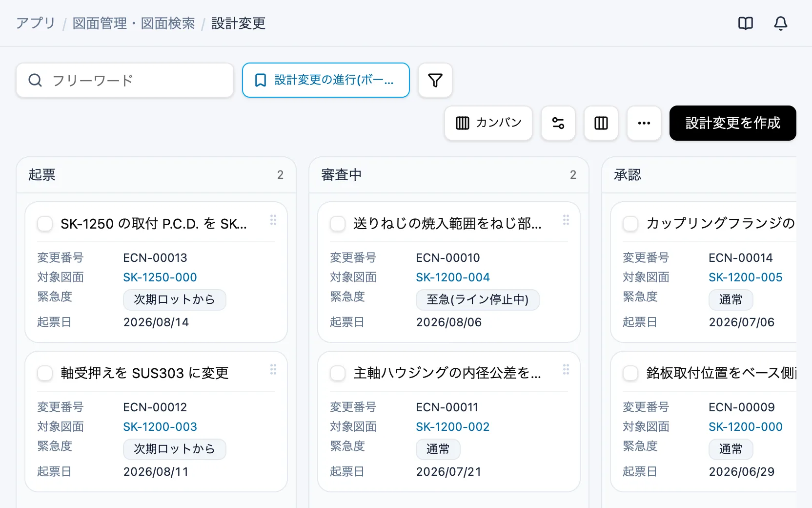Click 通常 urgency tag on ECN-00011

coord(438,449)
